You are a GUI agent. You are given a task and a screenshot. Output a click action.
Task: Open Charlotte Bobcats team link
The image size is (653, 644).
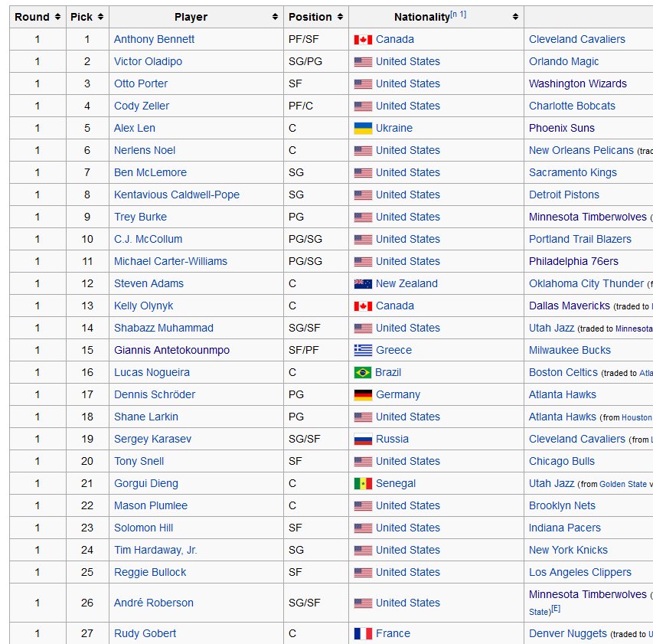[572, 106]
